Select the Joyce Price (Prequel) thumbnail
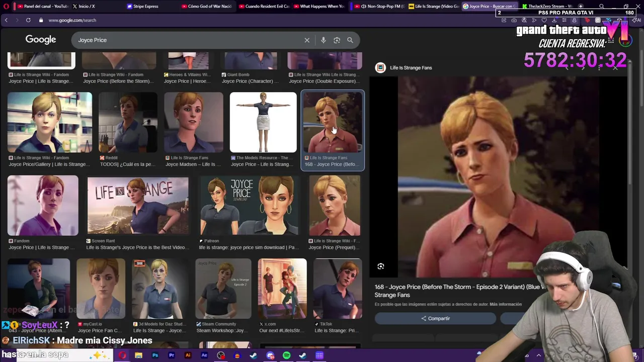 335,205
